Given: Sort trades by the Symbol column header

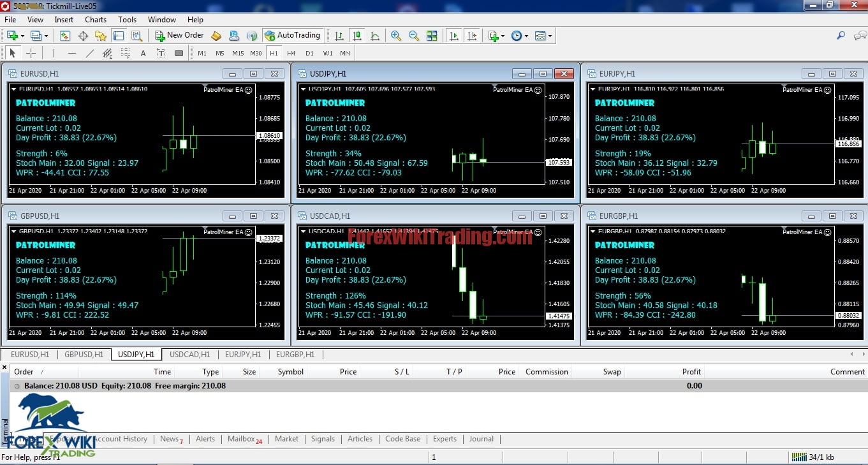Looking at the screenshot, I should click(291, 372).
